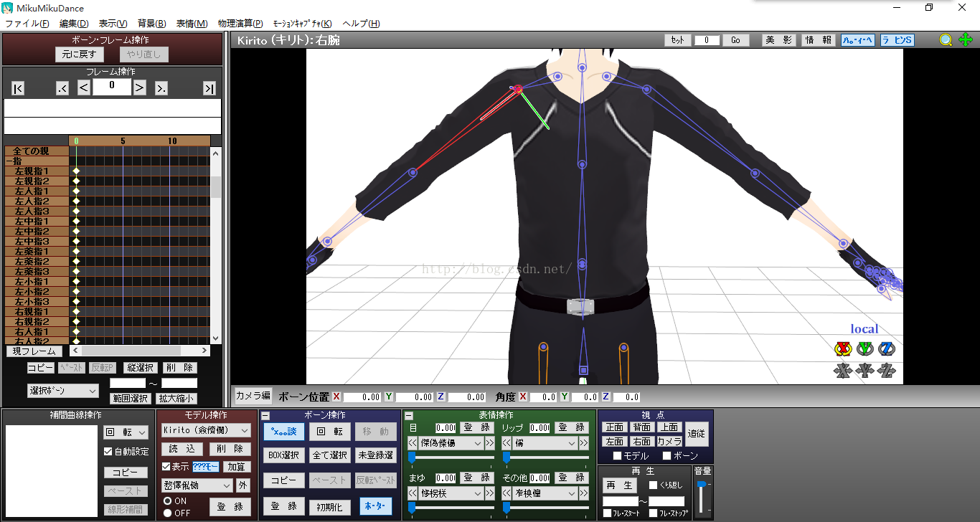Screen dimensions: 980x522
Task: Click the blue highlighted bottom-right bone panel button
Action: click(376, 506)
